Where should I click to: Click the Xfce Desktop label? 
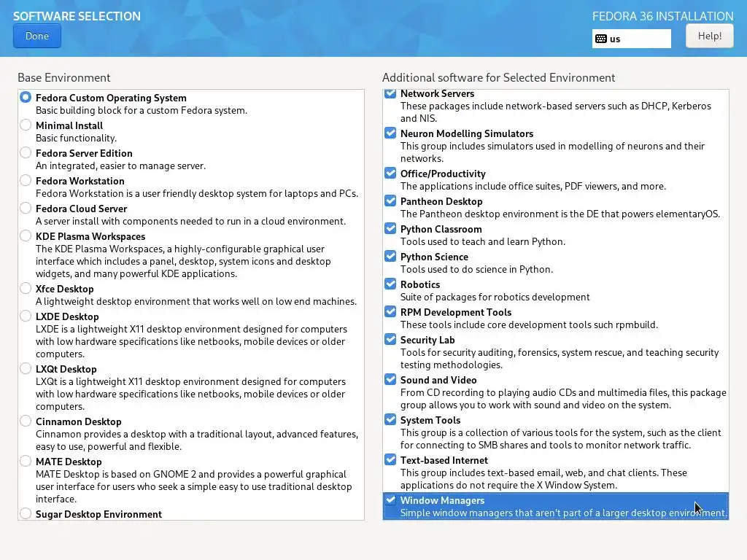(65, 289)
